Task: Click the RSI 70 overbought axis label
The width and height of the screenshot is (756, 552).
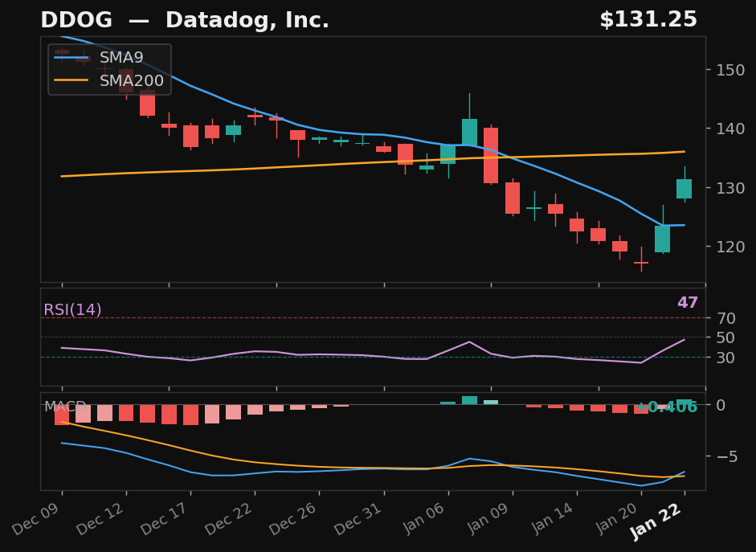Action: point(725,318)
